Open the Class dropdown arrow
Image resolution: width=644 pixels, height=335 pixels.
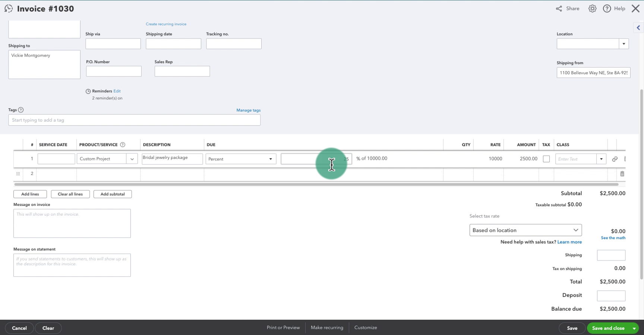[601, 159]
